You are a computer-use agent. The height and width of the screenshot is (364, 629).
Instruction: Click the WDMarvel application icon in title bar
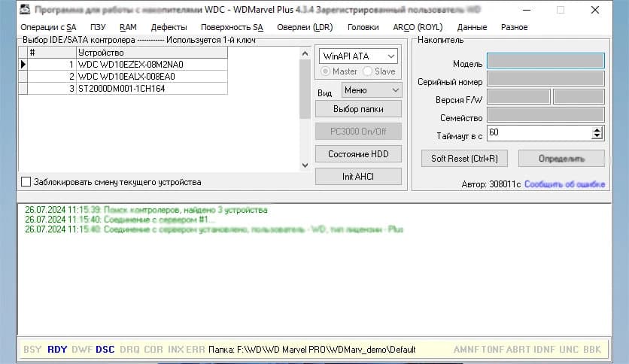pos(25,9)
